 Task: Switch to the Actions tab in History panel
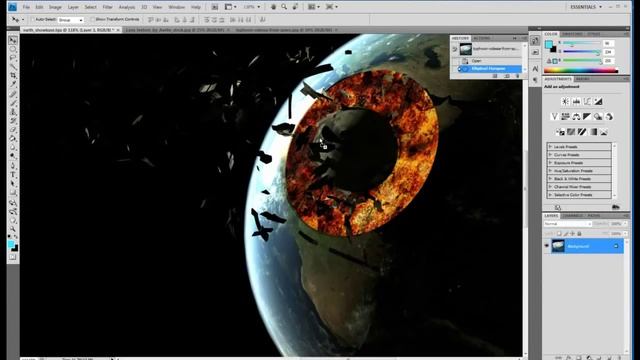tap(482, 38)
